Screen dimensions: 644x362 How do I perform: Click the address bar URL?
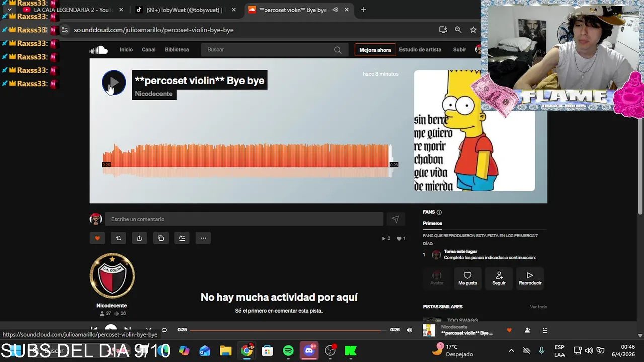[x=154, y=30]
